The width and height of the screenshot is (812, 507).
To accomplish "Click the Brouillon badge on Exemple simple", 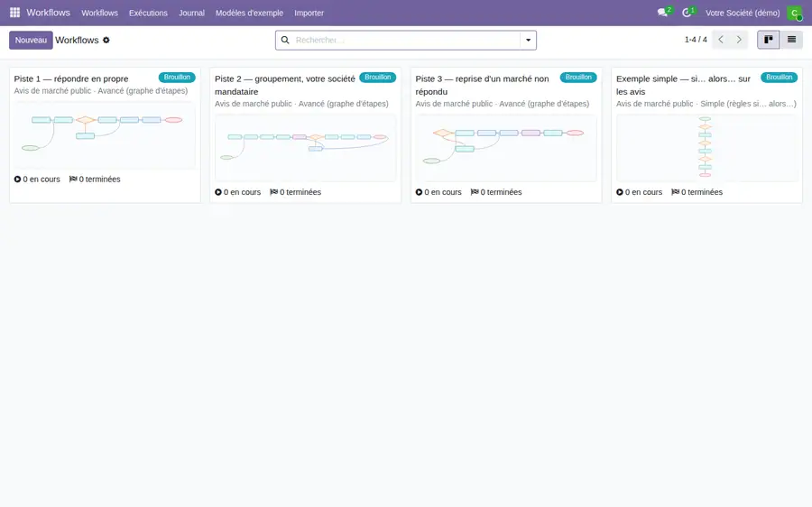I will point(779,78).
